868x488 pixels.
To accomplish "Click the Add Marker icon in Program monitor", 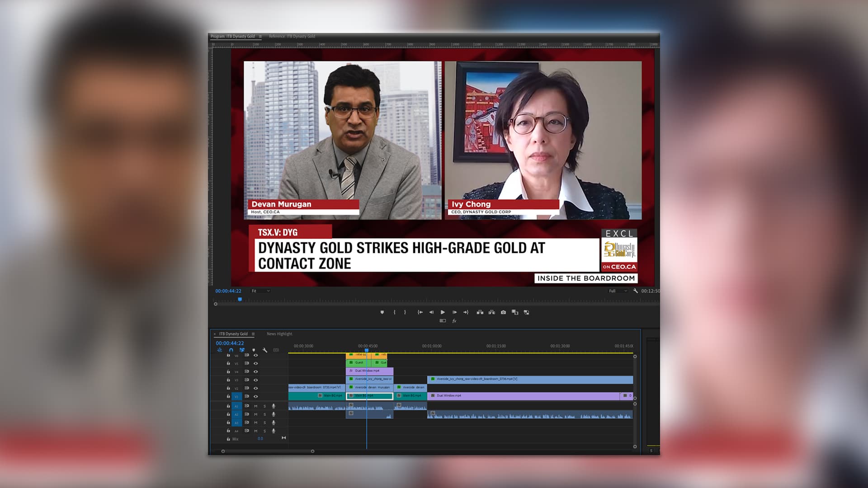I will tap(382, 312).
